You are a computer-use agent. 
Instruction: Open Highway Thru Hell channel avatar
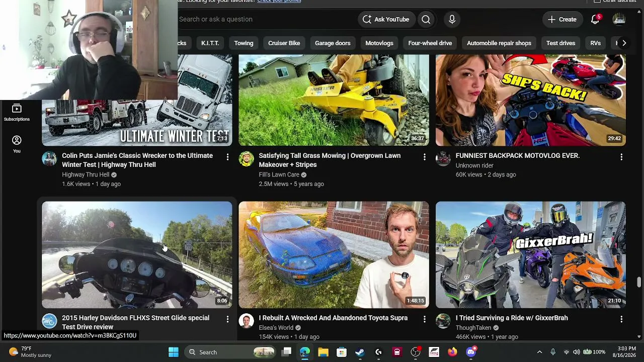click(49, 158)
